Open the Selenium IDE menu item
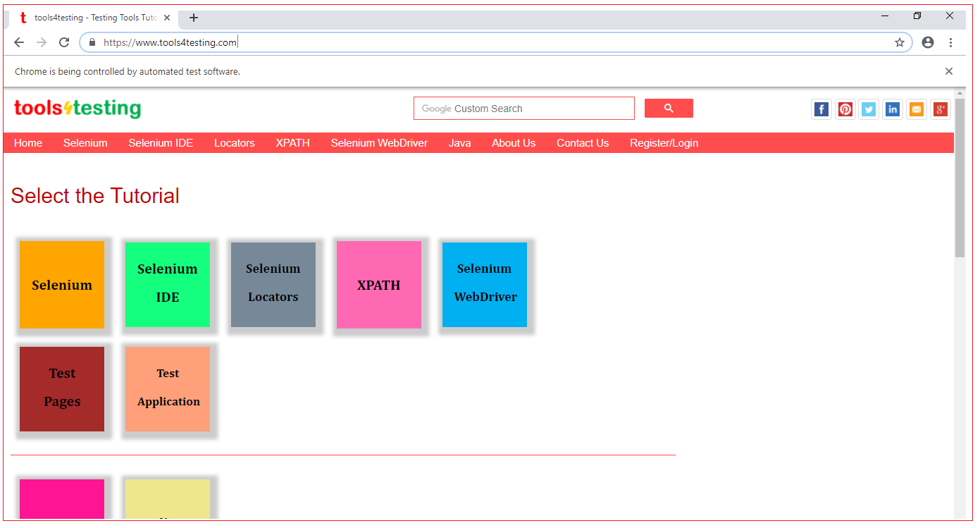 (161, 143)
